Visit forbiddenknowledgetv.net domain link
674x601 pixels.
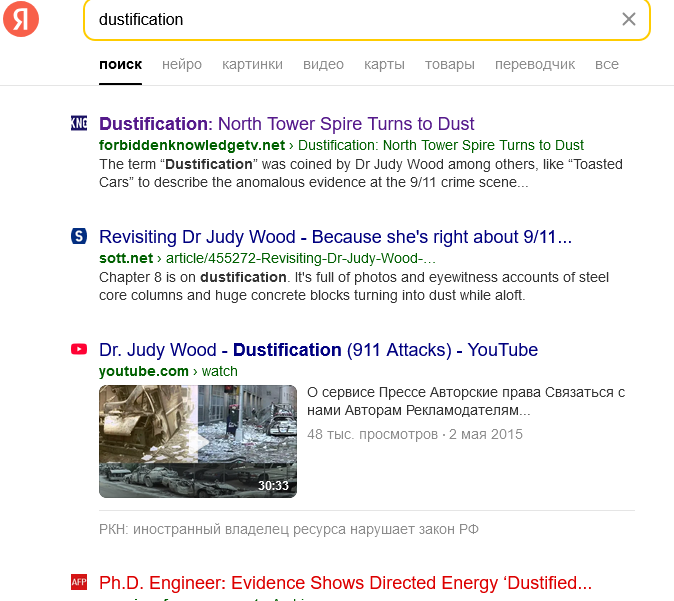pos(192,145)
